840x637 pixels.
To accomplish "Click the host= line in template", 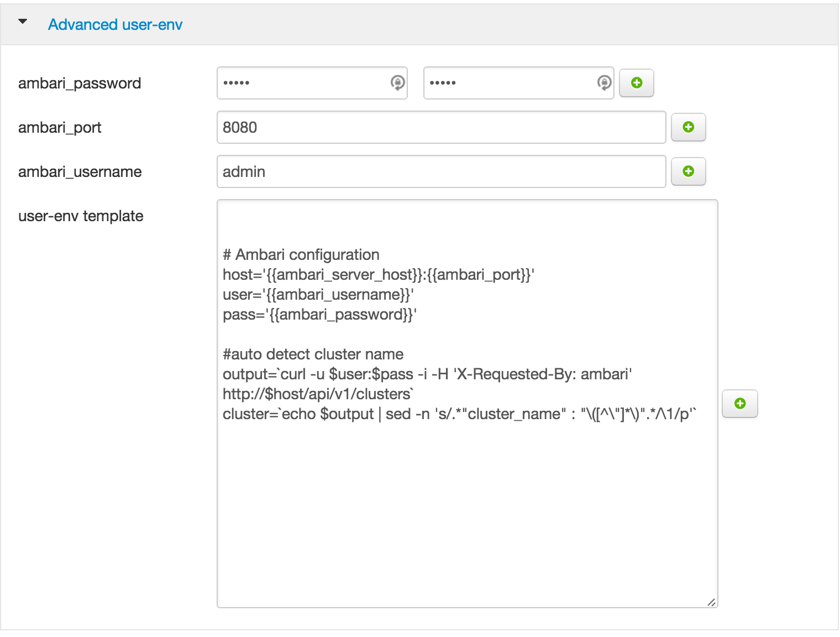I will (379, 275).
